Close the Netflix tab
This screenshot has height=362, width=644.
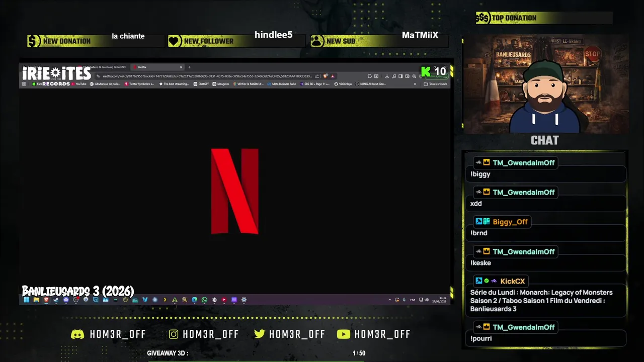pyautogui.click(x=181, y=67)
